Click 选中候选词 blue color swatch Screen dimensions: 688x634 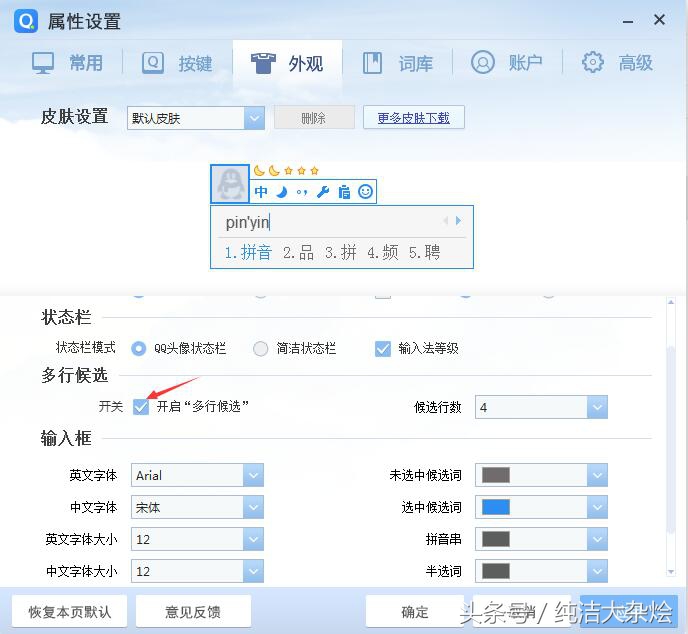496,507
